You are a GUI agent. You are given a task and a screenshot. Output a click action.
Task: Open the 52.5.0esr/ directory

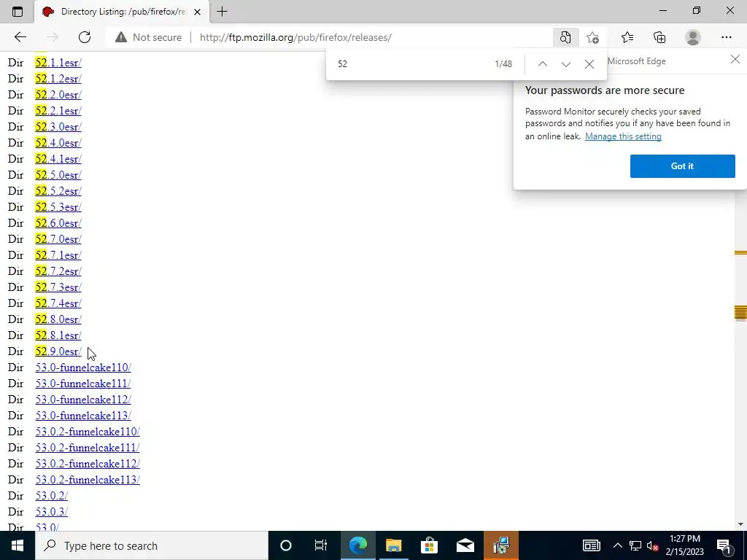tap(58, 175)
